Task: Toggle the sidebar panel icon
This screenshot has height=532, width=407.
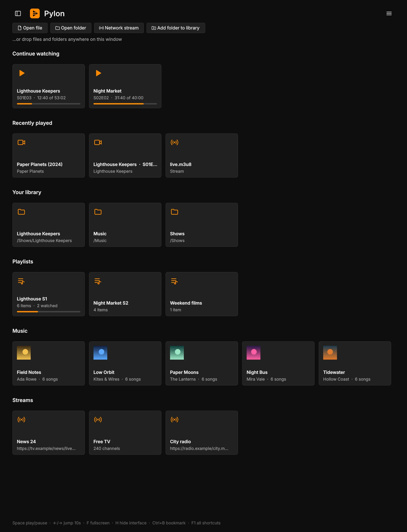Action: pyautogui.click(x=18, y=13)
